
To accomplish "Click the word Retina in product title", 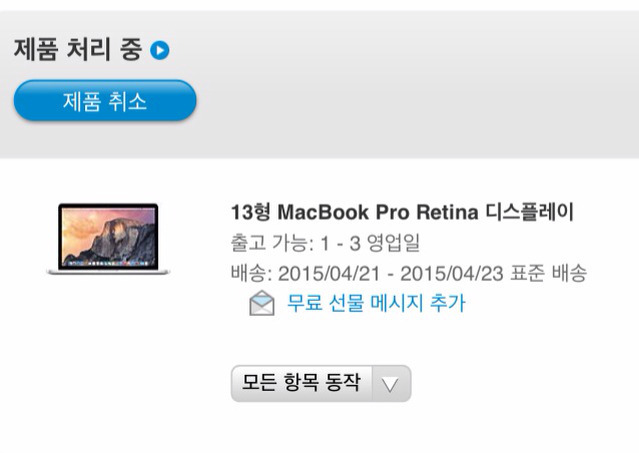I will point(447,212).
